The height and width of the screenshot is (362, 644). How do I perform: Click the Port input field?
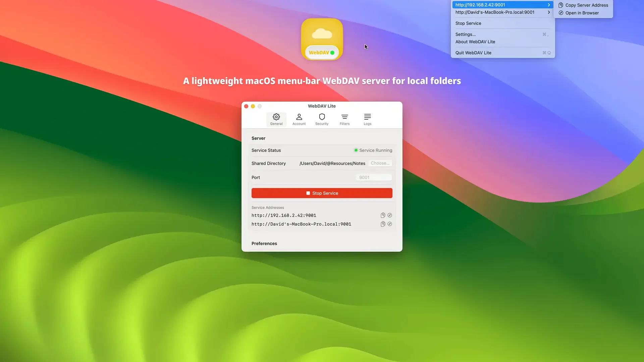click(374, 177)
